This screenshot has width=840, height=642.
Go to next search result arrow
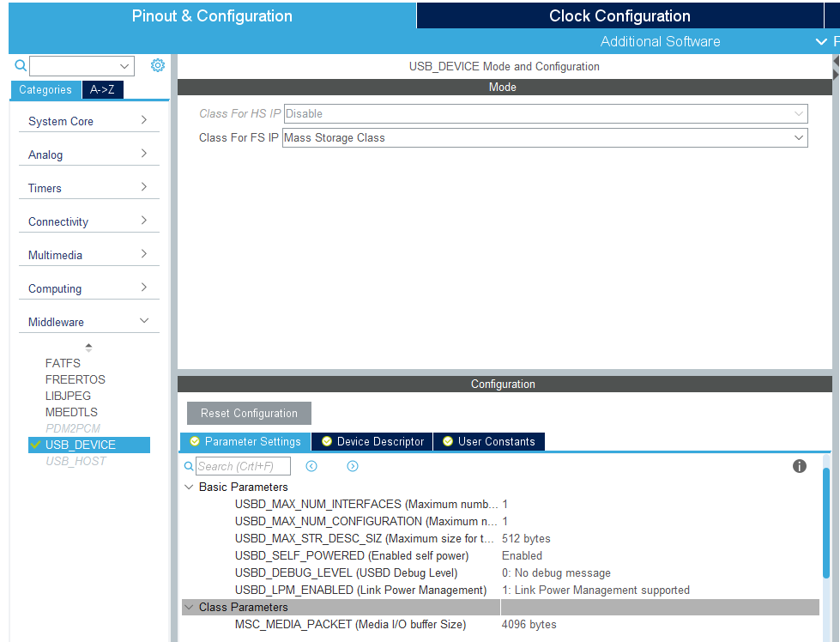pyautogui.click(x=353, y=466)
